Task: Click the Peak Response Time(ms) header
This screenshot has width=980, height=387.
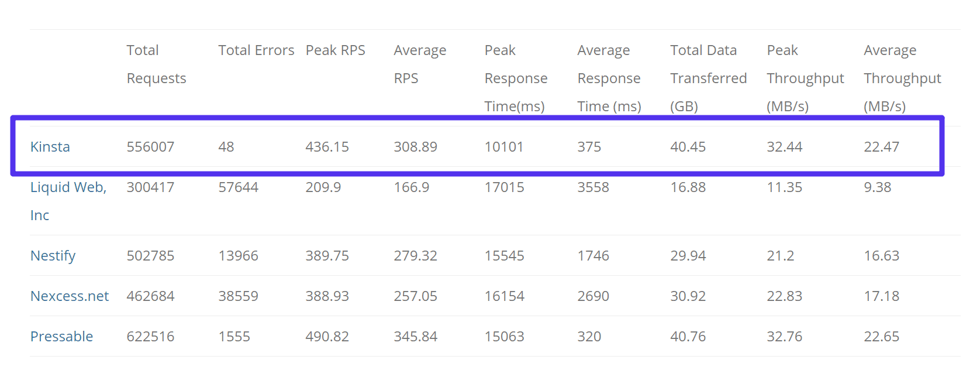Action: click(516, 78)
